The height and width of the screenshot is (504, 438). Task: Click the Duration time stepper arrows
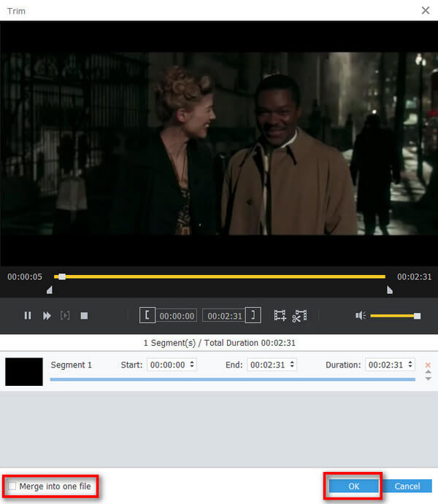tap(410, 365)
